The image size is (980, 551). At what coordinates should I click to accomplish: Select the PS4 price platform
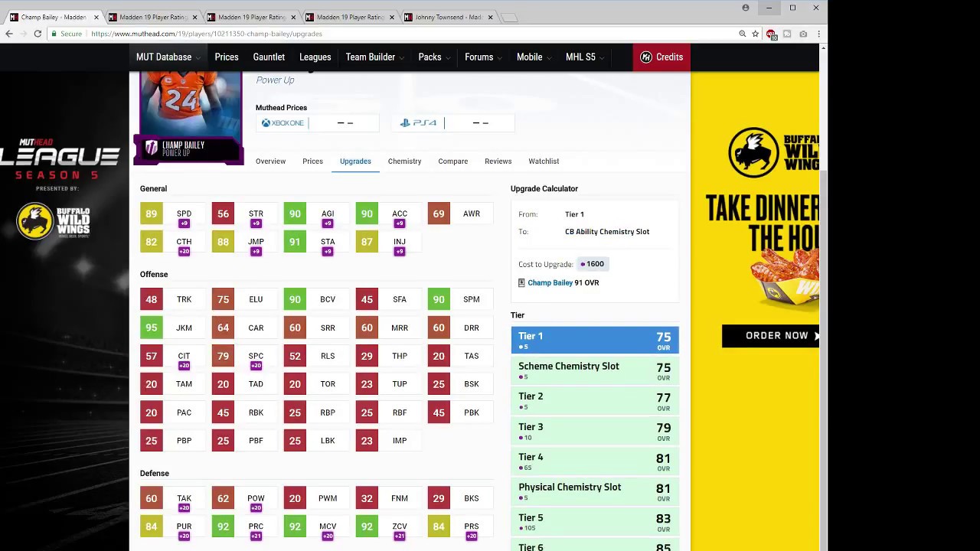453,122
